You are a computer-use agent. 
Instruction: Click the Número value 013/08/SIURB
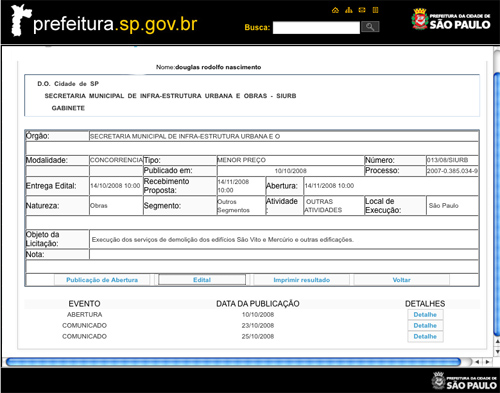coord(448,160)
